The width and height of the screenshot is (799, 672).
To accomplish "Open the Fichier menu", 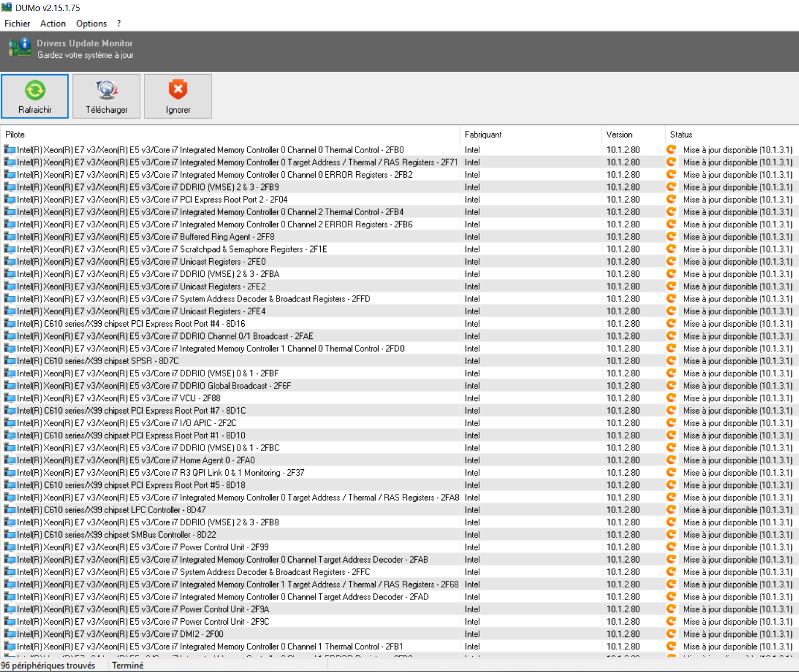I will 18,23.
